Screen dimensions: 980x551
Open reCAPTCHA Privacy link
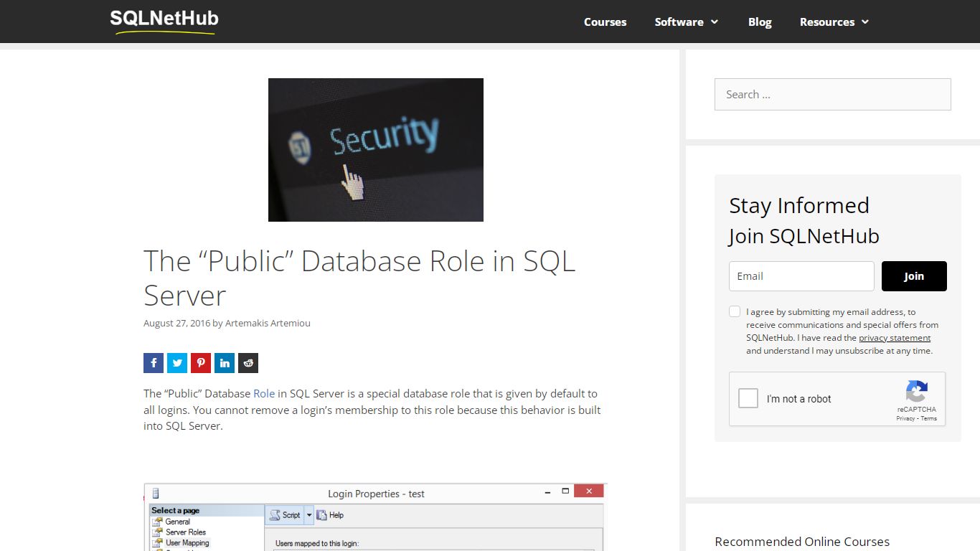click(x=905, y=418)
